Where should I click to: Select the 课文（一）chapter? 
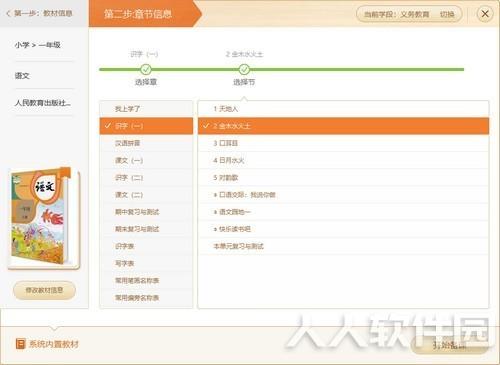[146, 160]
